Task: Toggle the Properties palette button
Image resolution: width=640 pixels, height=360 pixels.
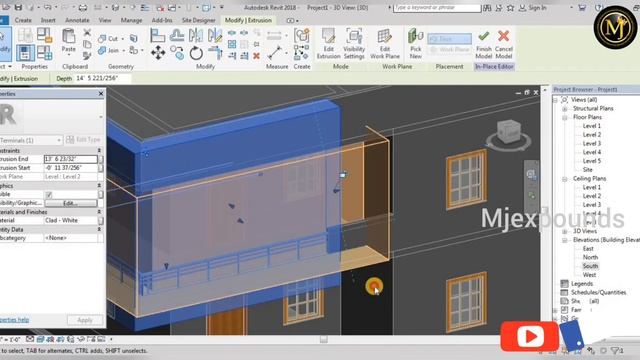Action: [x=25, y=53]
